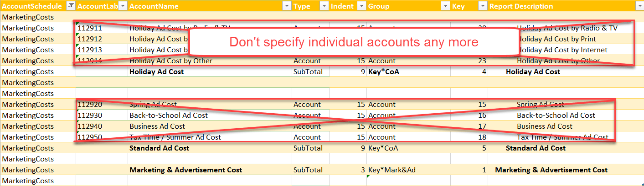Select the cell containing account 112911
The height and width of the screenshot is (186, 644).
tap(102, 28)
